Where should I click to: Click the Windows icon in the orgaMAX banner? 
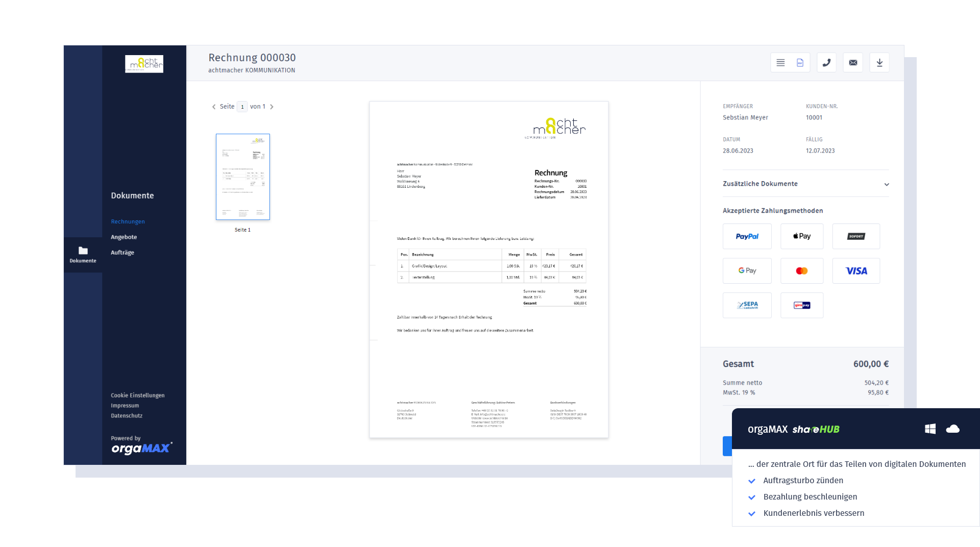pyautogui.click(x=930, y=429)
